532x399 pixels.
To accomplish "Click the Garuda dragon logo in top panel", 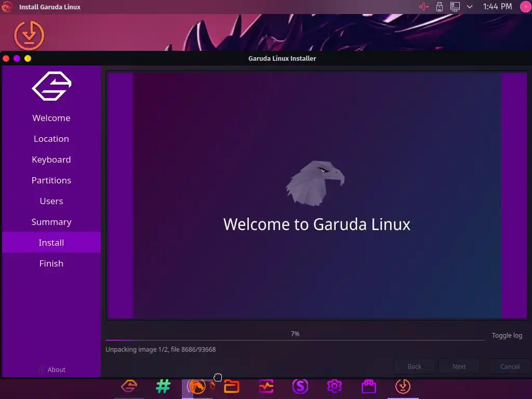I will click(x=7, y=7).
